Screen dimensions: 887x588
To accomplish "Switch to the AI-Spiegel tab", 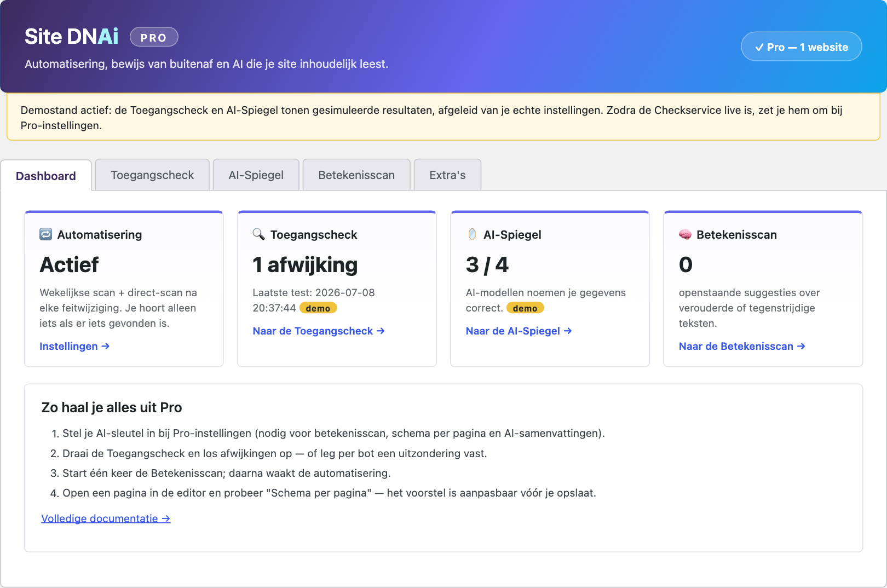I will [x=256, y=175].
